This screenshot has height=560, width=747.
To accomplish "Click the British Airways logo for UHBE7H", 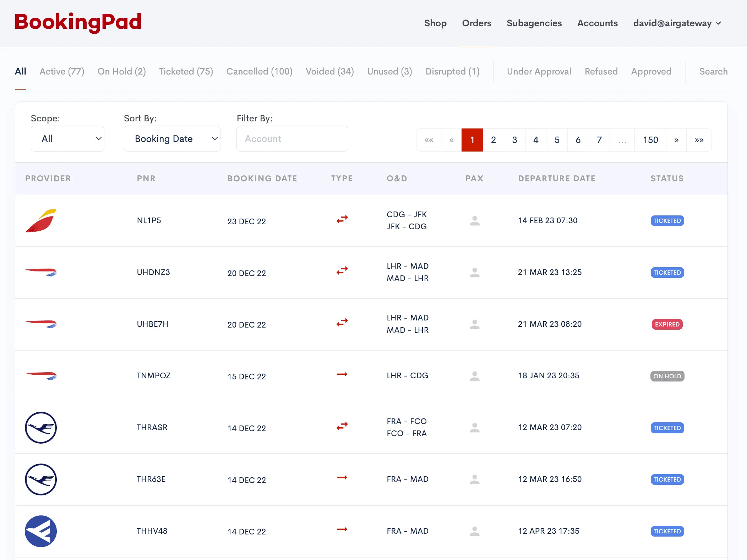I will (41, 324).
